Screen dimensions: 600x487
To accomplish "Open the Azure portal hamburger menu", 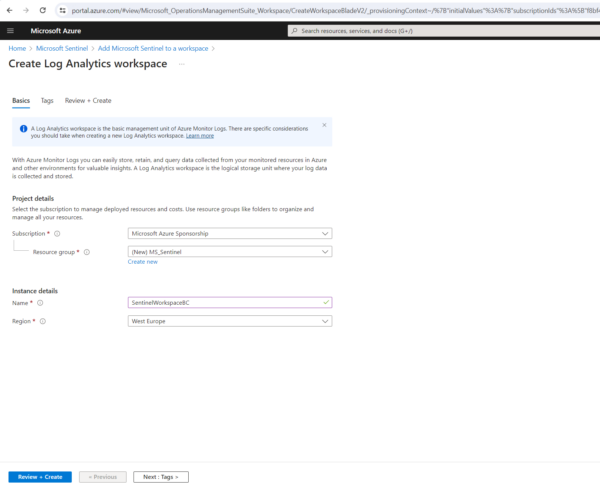I will pos(10,31).
